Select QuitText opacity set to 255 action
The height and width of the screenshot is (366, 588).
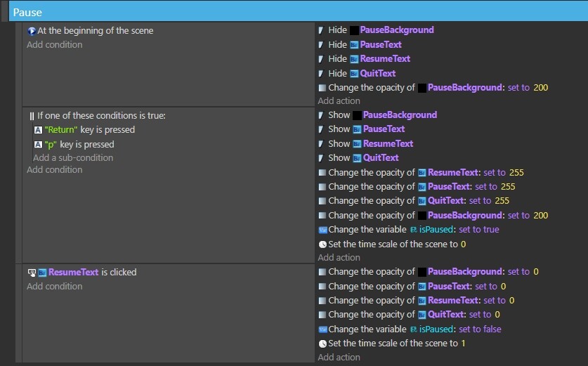tap(414, 201)
